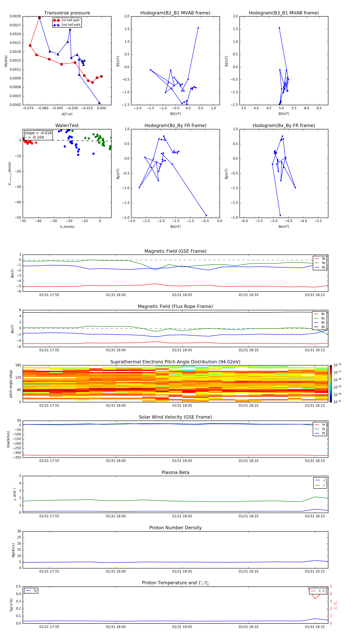The height and width of the screenshot is (644, 351).
Task: Select the 'Vsw(km/s)' y-axis label
Action: (x=8, y=439)
